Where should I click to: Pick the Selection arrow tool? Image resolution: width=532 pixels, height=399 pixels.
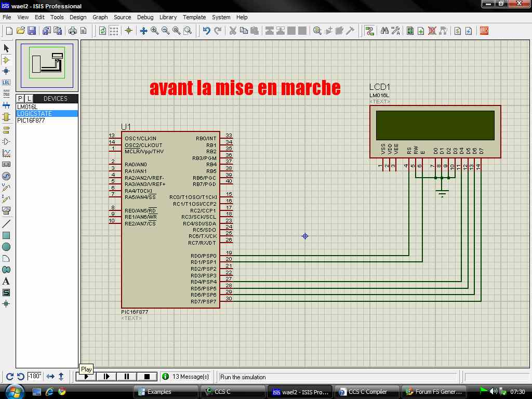[6, 48]
